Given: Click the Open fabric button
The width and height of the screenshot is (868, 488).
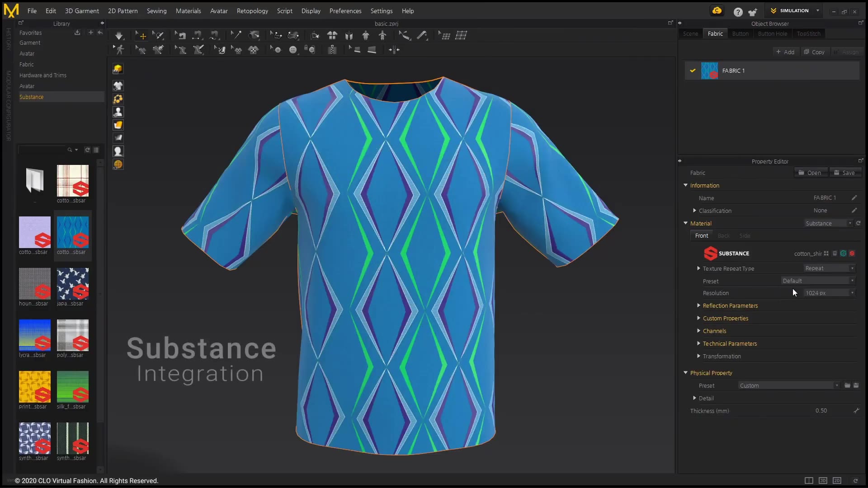Looking at the screenshot, I should tap(810, 173).
